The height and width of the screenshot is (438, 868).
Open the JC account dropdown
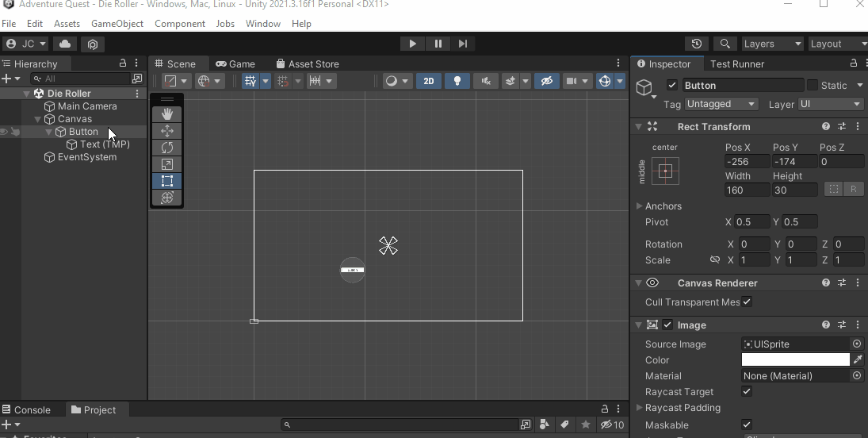[x=25, y=44]
